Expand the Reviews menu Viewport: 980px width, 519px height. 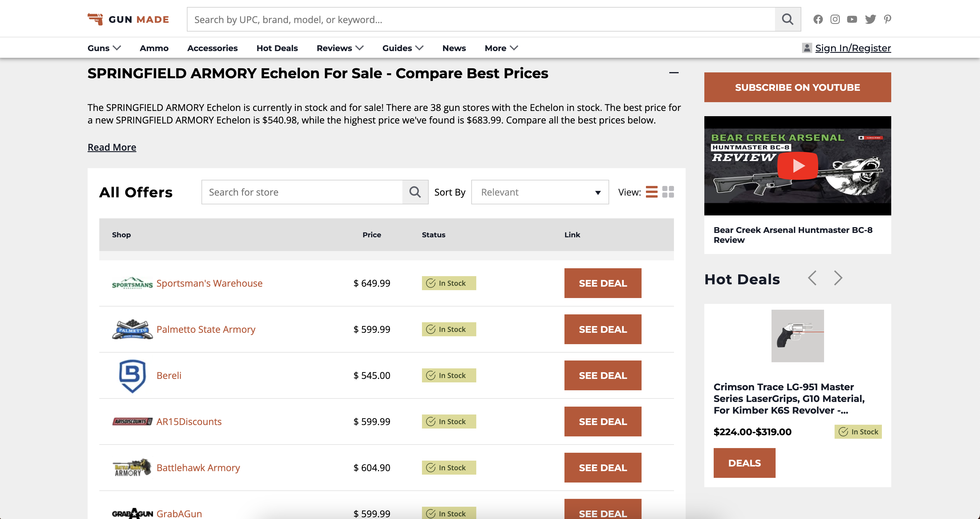[x=340, y=48]
